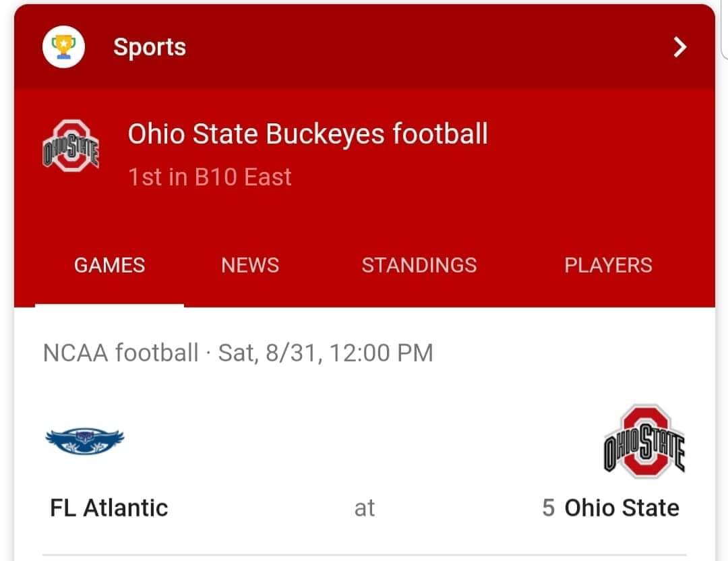Click the red team header banner
This screenshot has width=728, height=561.
(x=365, y=198)
